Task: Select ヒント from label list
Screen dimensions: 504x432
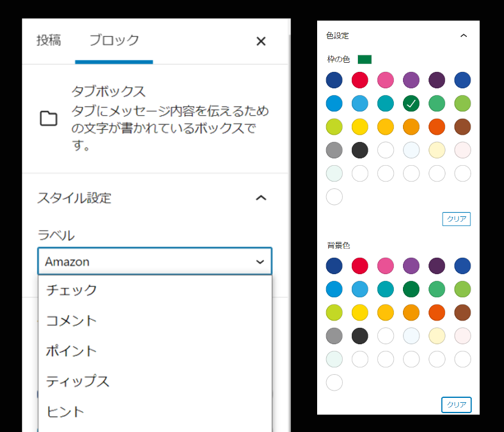Action: point(155,412)
